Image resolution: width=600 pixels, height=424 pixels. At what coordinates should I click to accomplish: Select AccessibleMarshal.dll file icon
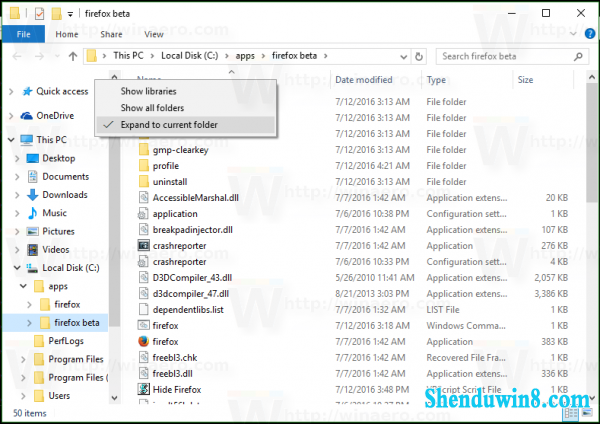(x=143, y=197)
